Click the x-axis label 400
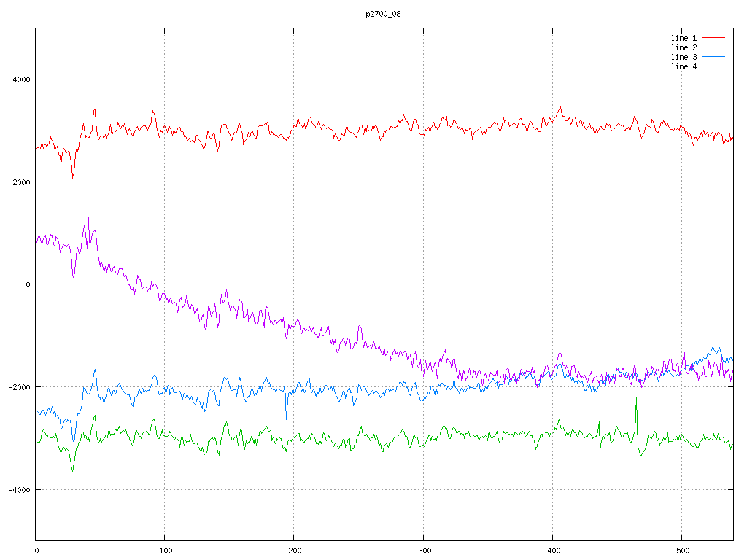747x560 pixels. (x=554, y=551)
